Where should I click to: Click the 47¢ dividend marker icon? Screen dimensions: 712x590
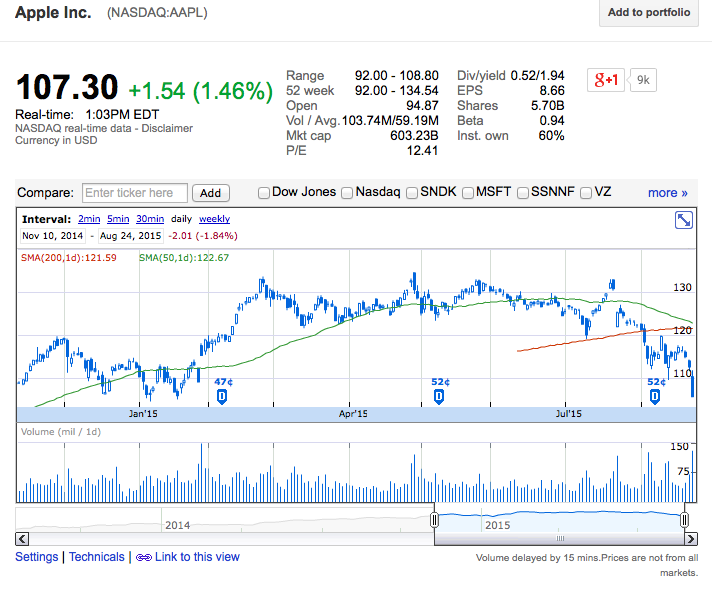pos(222,397)
